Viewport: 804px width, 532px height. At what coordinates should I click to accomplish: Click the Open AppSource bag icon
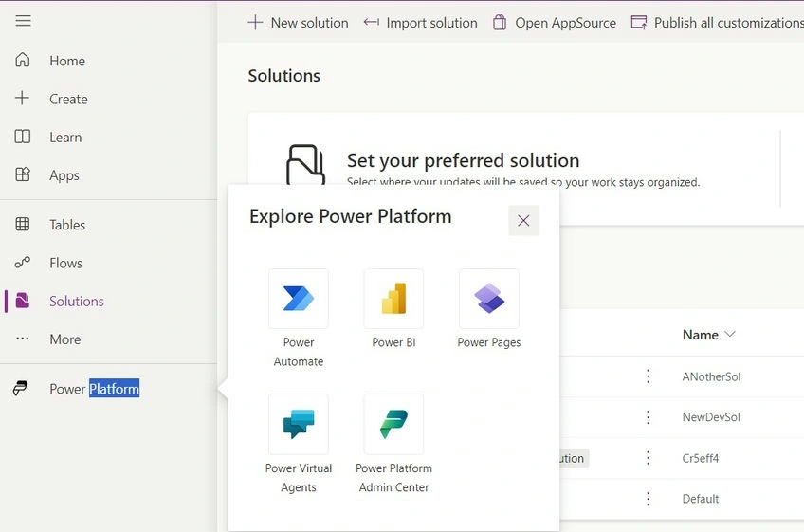pyautogui.click(x=500, y=23)
